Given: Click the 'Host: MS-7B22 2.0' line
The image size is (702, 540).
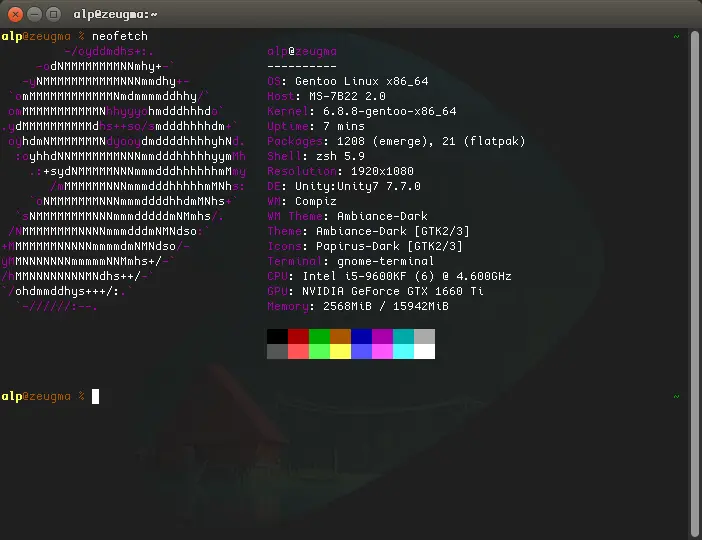Looking at the screenshot, I should click(x=326, y=96).
